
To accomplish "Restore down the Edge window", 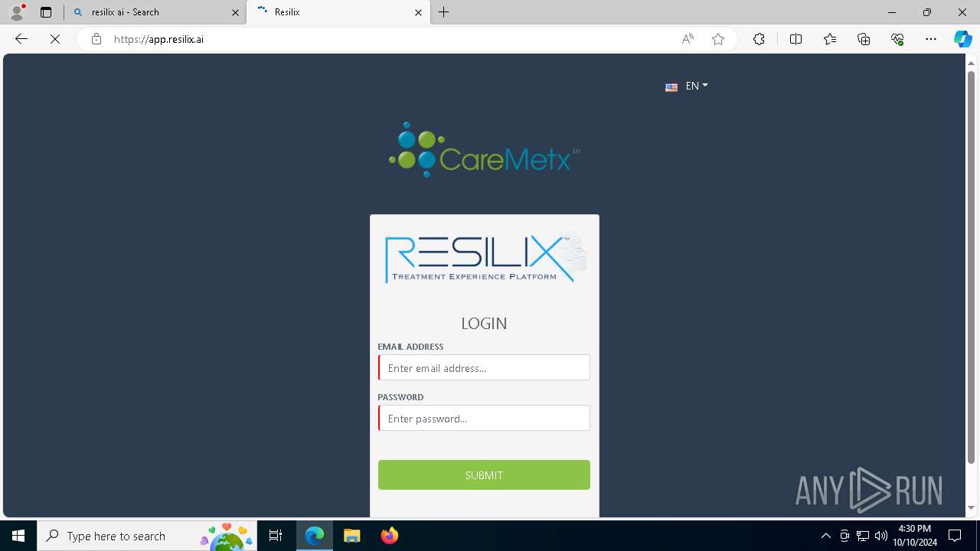I will tap(927, 12).
